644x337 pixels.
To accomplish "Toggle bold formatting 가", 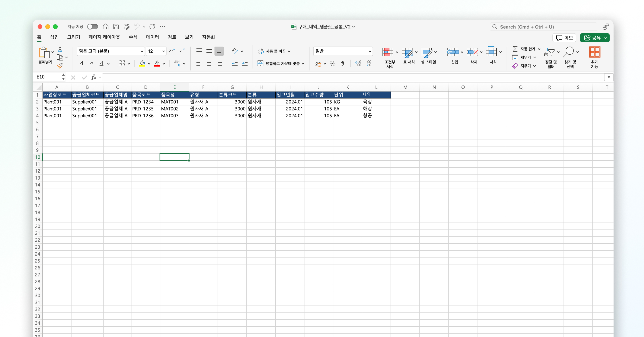I will [82, 63].
